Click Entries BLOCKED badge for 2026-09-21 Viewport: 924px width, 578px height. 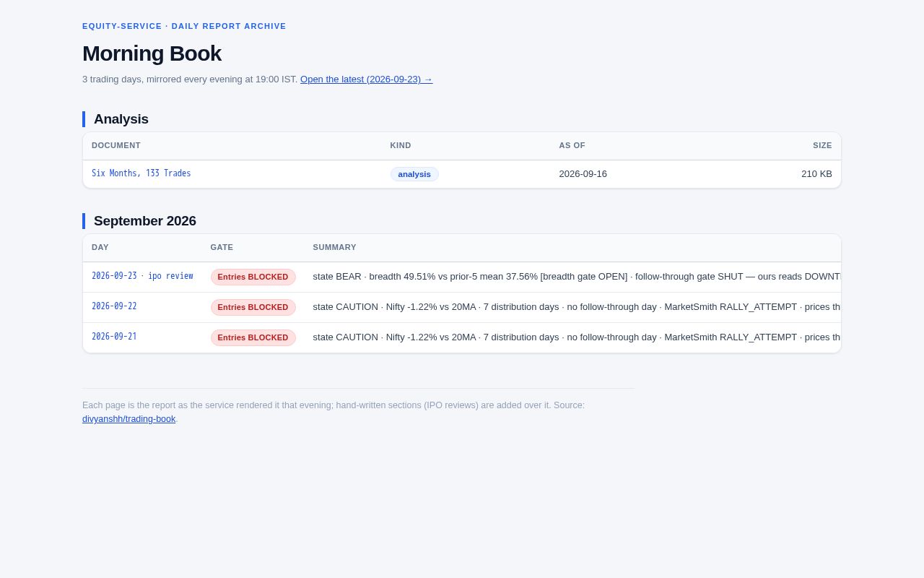click(253, 337)
